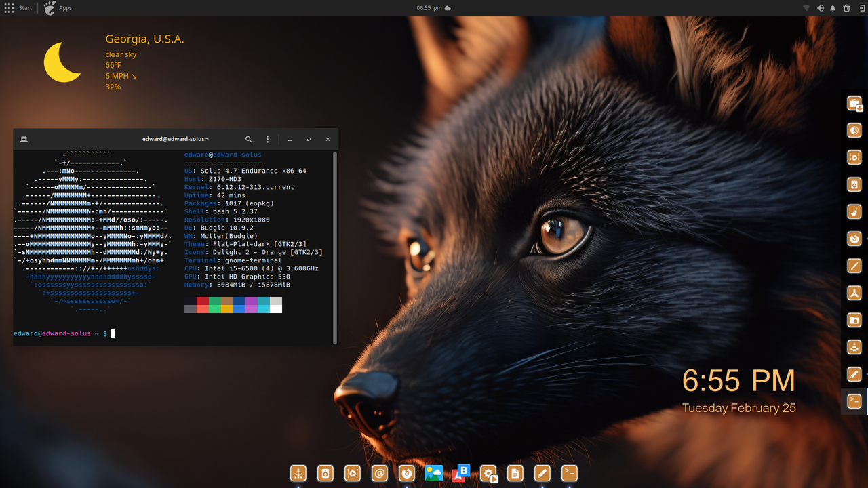Click the Shell line bash 5.2.37
868x488 pixels.
point(221,211)
